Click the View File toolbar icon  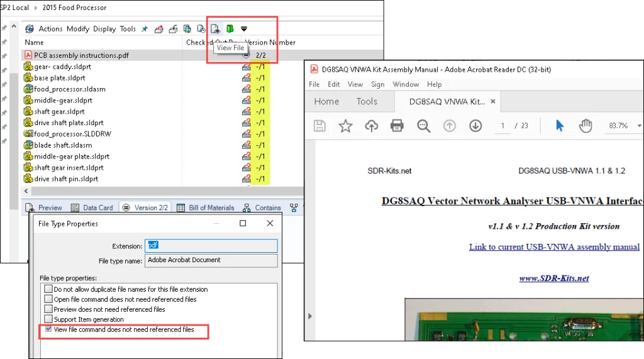pos(215,28)
